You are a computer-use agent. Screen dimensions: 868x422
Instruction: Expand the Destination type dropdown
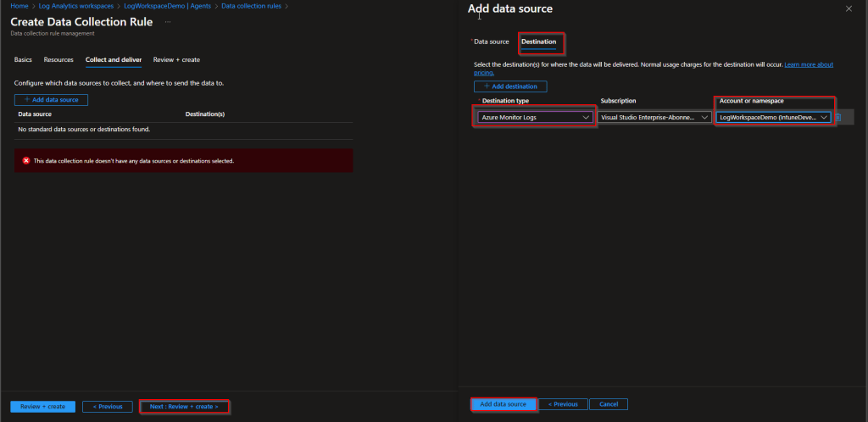(x=534, y=117)
